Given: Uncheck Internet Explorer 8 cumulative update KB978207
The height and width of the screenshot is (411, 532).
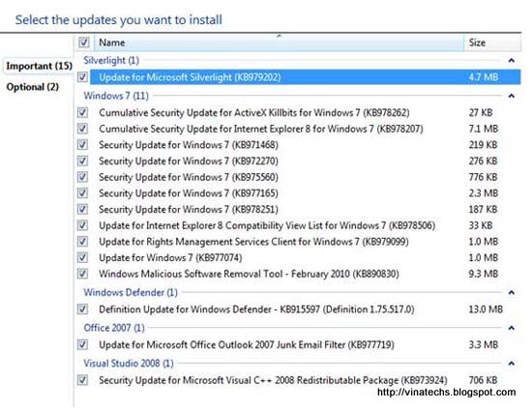Looking at the screenshot, I should coord(83,129).
